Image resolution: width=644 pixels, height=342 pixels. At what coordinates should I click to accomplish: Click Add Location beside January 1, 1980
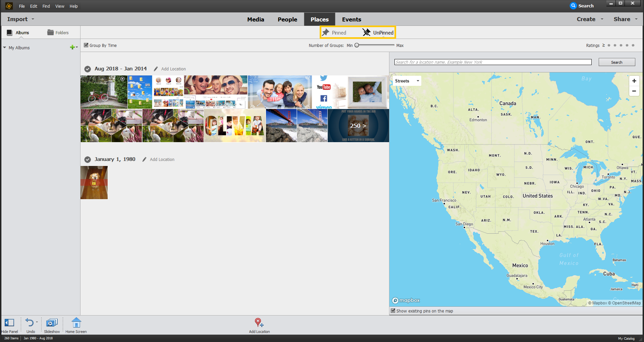click(162, 159)
